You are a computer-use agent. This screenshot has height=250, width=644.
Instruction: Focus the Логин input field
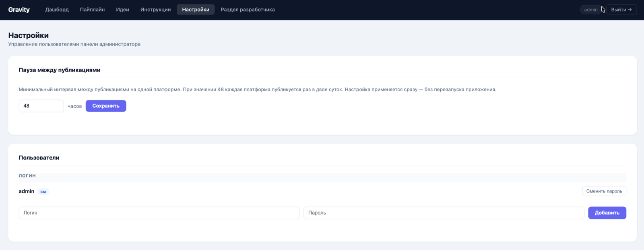159,213
